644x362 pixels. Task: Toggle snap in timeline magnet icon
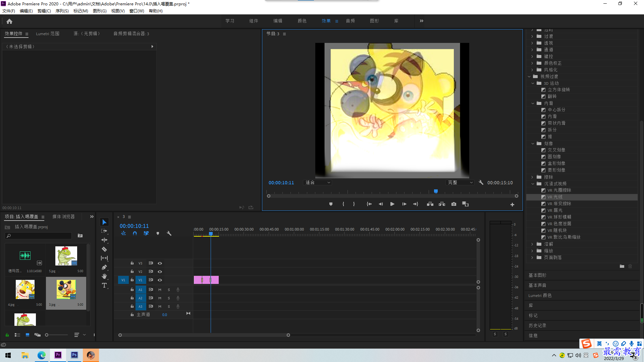(135, 233)
